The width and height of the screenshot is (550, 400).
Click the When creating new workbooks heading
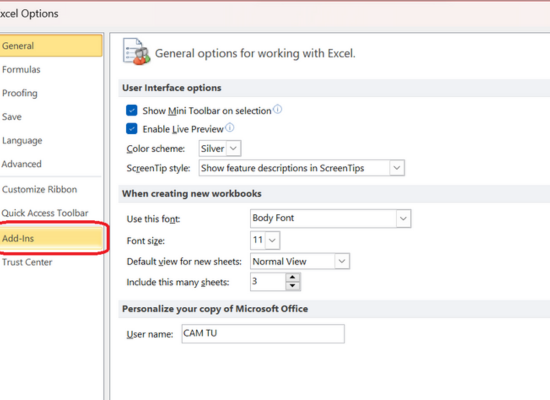point(192,194)
